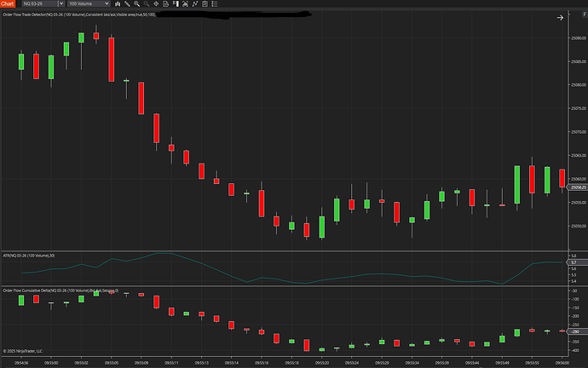Click the Order Flow Cumulative Delta label
Image resolution: width=588 pixels, height=368 pixels.
point(60,290)
